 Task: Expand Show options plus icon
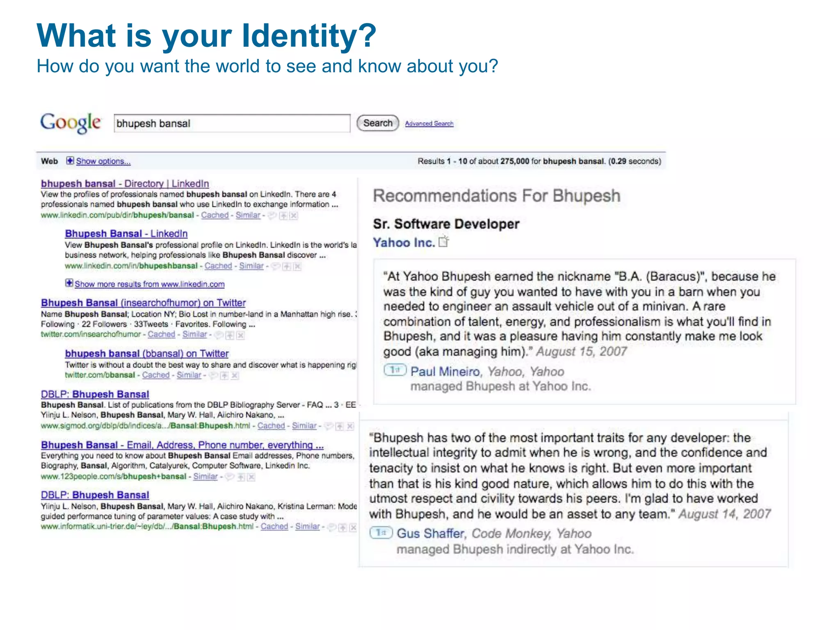[x=70, y=161]
